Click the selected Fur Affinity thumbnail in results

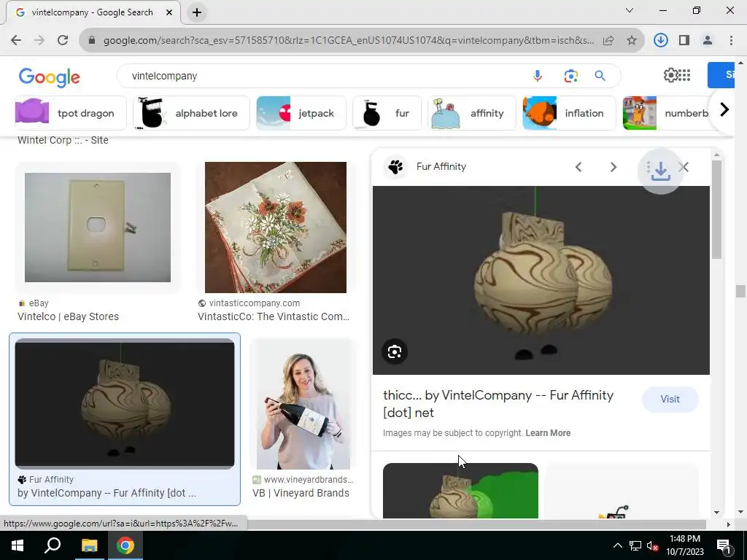[124, 402]
